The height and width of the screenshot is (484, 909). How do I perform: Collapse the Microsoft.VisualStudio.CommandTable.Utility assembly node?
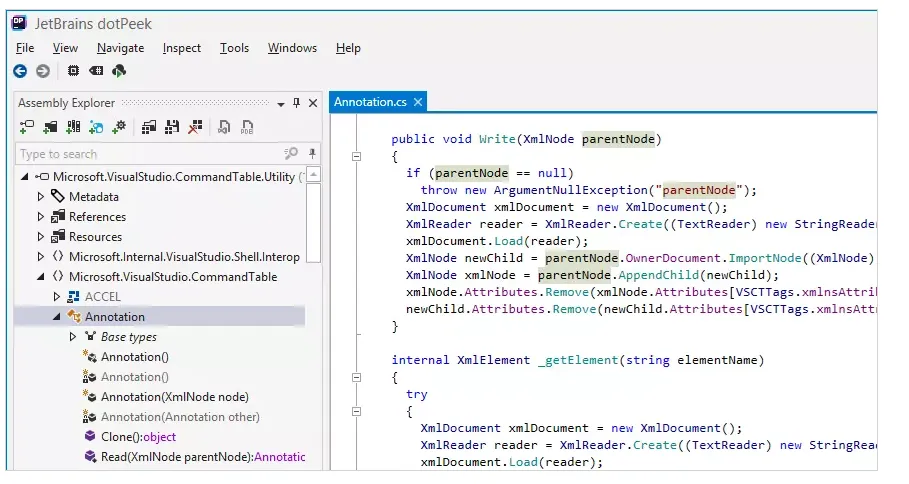pyautogui.click(x=24, y=176)
